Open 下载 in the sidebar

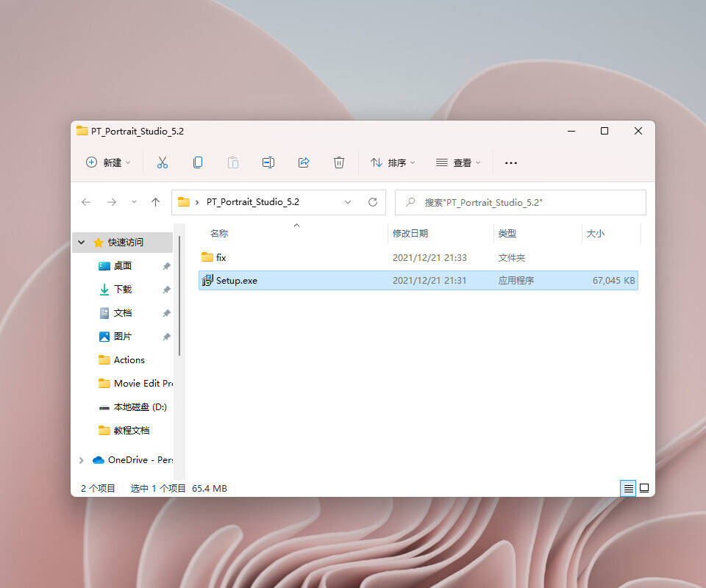(122, 290)
